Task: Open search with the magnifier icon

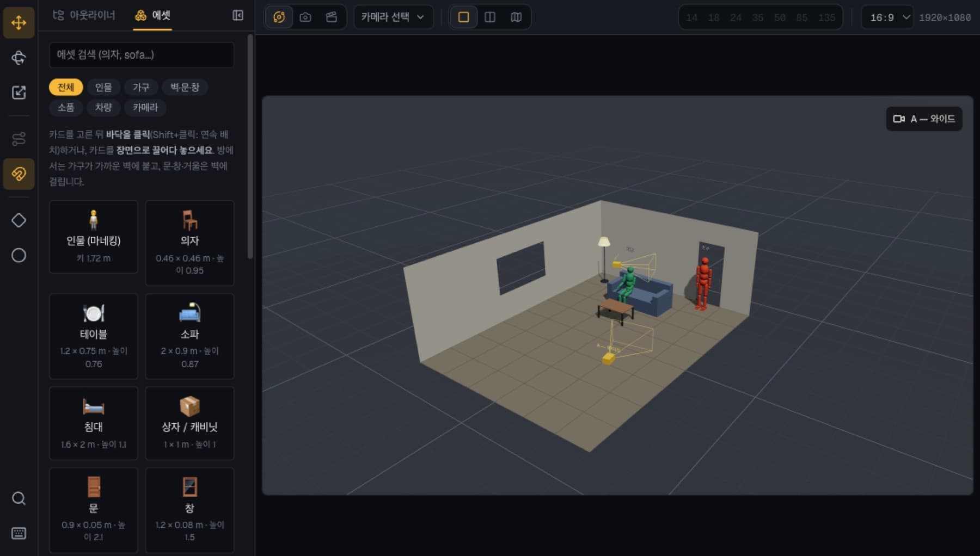Action: [x=19, y=498]
